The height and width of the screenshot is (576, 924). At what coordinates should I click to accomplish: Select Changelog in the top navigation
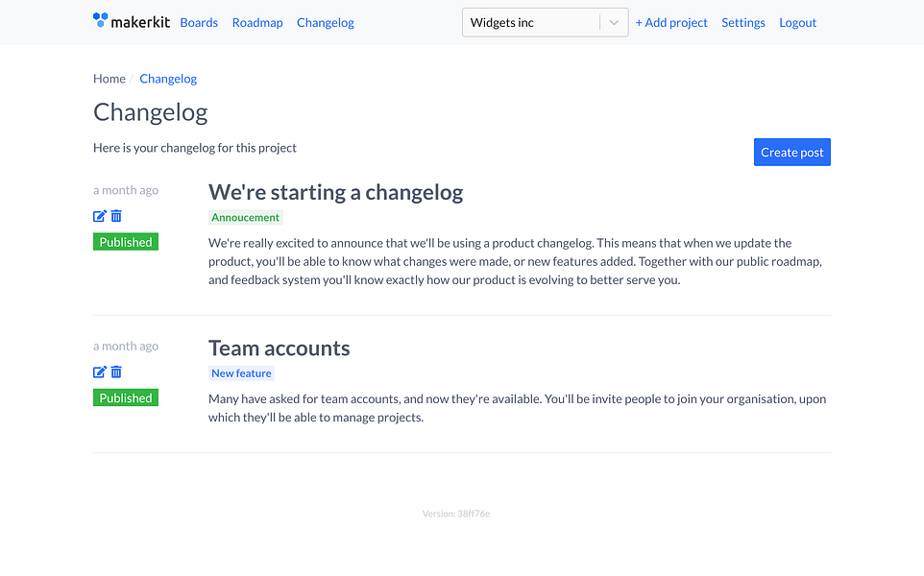[x=326, y=22]
